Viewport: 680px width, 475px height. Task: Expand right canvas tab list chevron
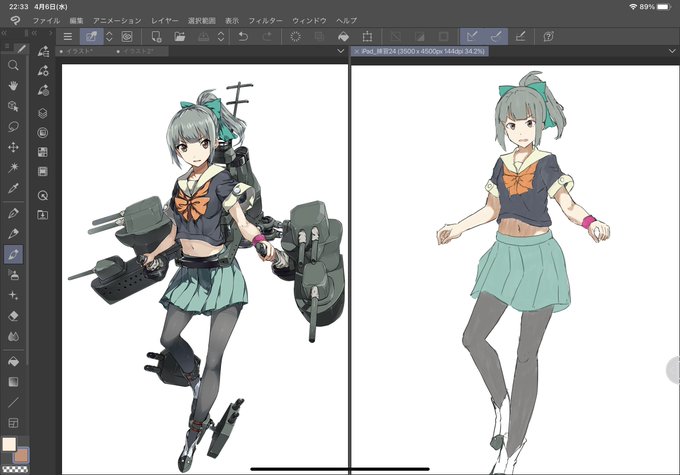click(672, 51)
